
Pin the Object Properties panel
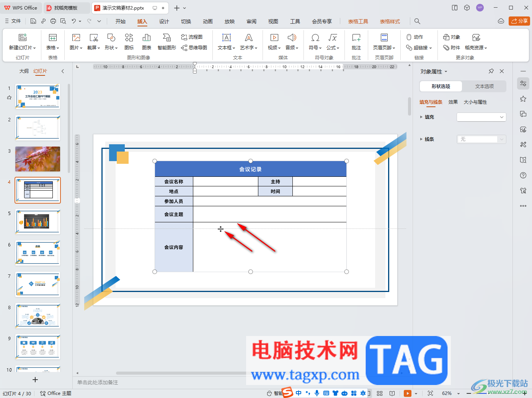(x=491, y=71)
